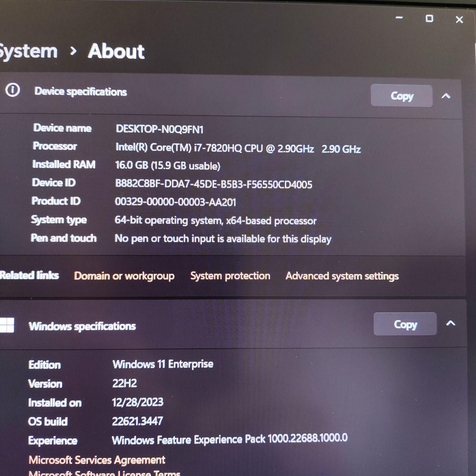Click the Pen and touch label
Viewport: 476px width, 476px height.
pyautogui.click(x=63, y=238)
